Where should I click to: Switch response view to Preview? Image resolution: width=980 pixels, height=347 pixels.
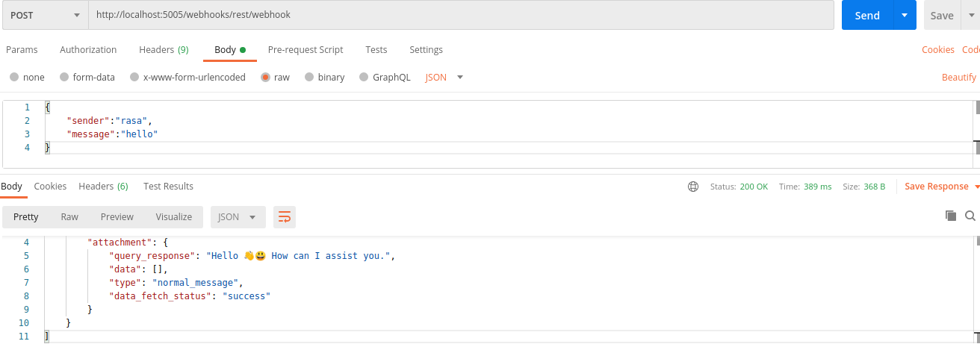117,217
